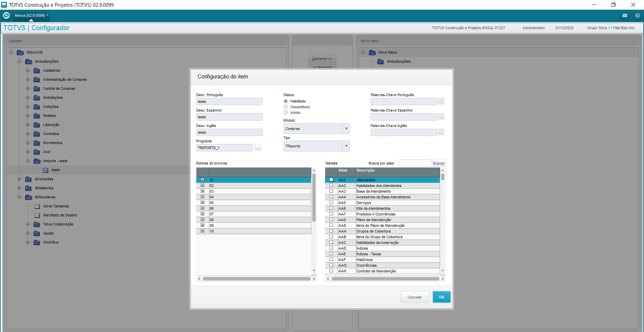
Task: Select the Inibido status radio button
Action: pyautogui.click(x=286, y=113)
